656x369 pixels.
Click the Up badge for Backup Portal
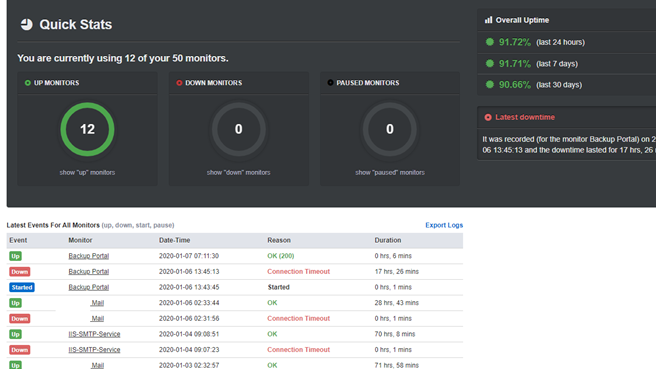click(x=15, y=256)
